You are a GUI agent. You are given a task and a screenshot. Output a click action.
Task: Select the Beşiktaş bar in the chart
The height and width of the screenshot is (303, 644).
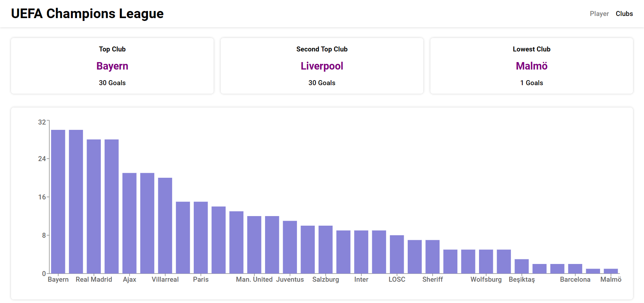(x=522, y=266)
